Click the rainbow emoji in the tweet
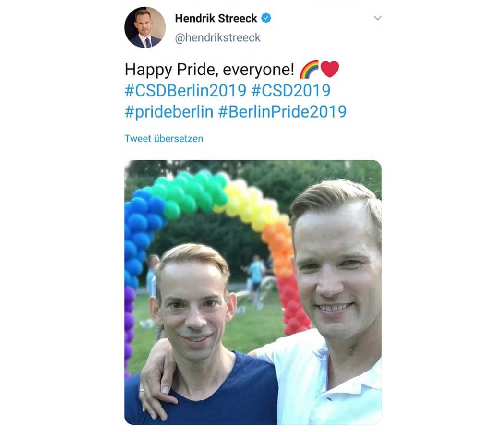This screenshot has height=432, width=504. point(309,70)
